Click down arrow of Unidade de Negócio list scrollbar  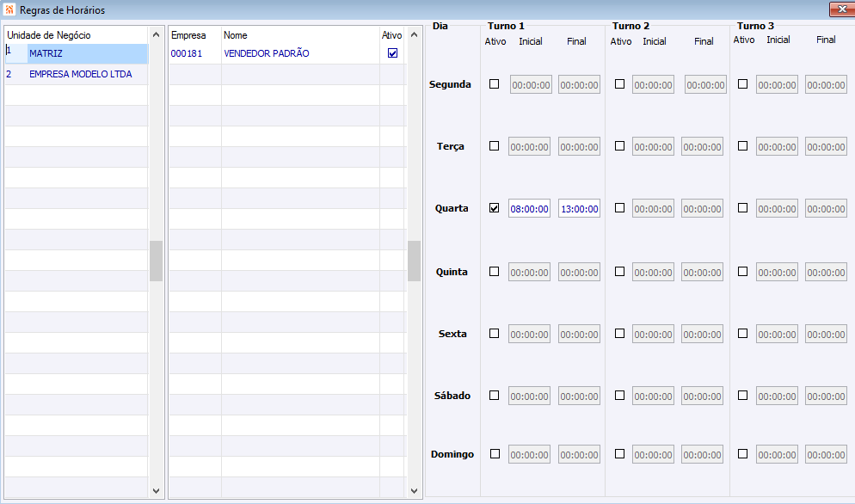tap(156, 491)
